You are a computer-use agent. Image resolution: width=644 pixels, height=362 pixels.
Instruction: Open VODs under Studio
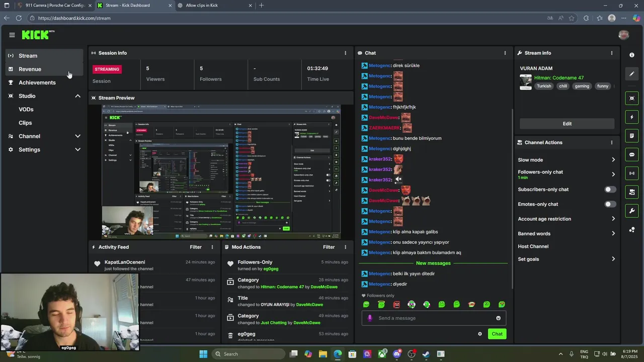(26, 109)
